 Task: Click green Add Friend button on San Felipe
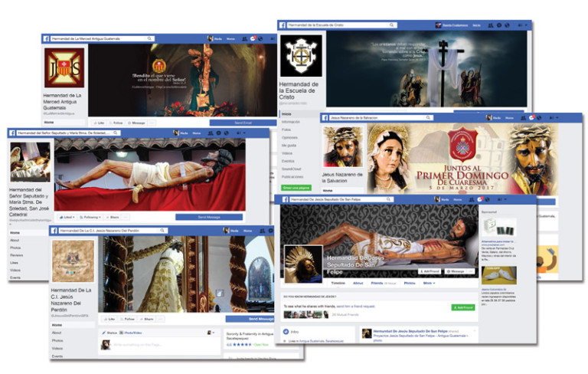click(462, 307)
